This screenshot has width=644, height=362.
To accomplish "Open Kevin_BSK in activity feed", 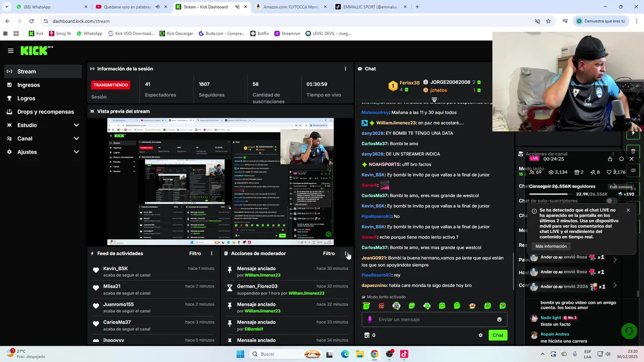I will pyautogui.click(x=115, y=268).
